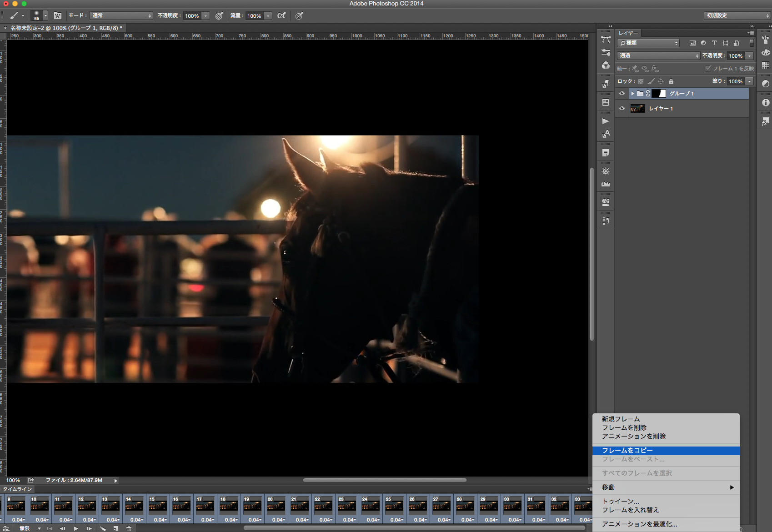Open the Color palette panel icon
The height and width of the screenshot is (532, 772).
(766, 53)
